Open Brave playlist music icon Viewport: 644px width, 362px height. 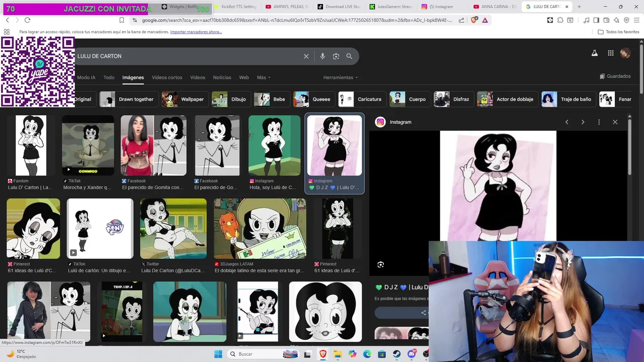point(587,20)
